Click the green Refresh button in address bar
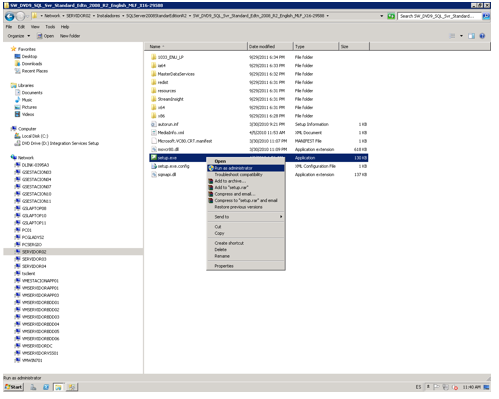The image size is (499, 399). pos(391,16)
